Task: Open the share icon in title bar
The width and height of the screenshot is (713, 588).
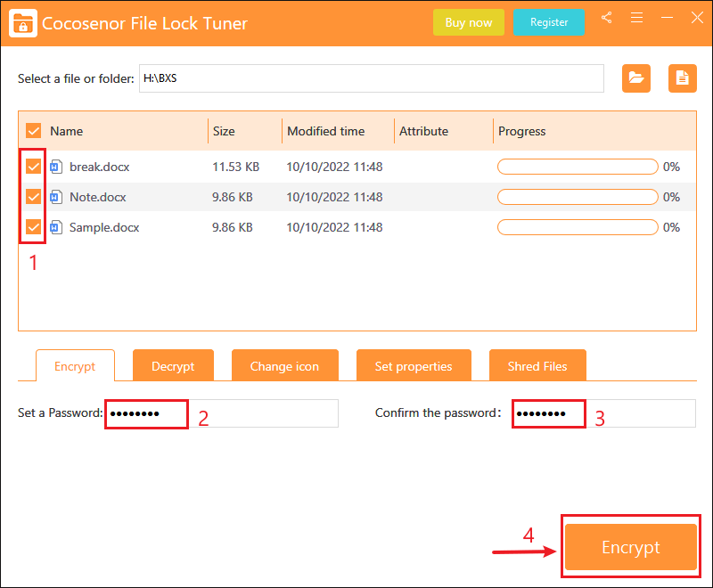Action: [606, 18]
